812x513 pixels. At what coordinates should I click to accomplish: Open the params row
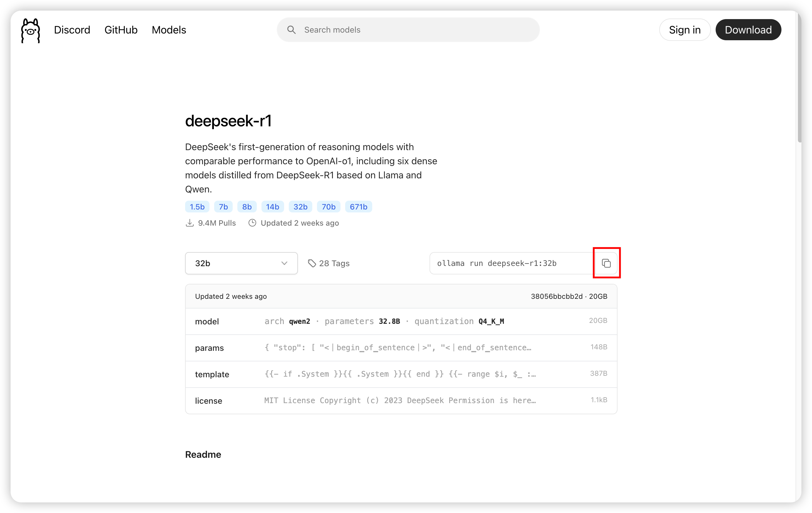pyautogui.click(x=401, y=348)
